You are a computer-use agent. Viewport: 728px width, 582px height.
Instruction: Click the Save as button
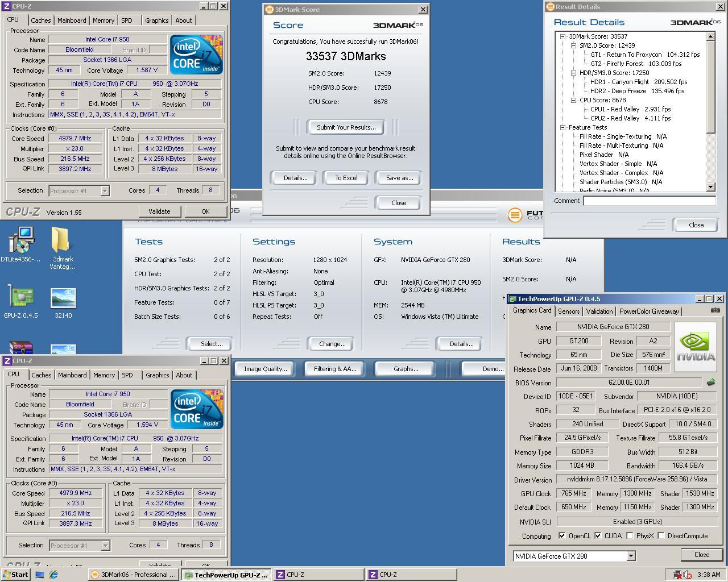tap(399, 178)
